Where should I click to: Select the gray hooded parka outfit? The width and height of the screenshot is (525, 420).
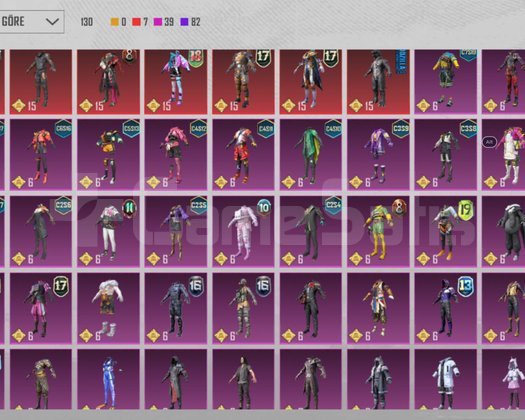tap(378, 379)
